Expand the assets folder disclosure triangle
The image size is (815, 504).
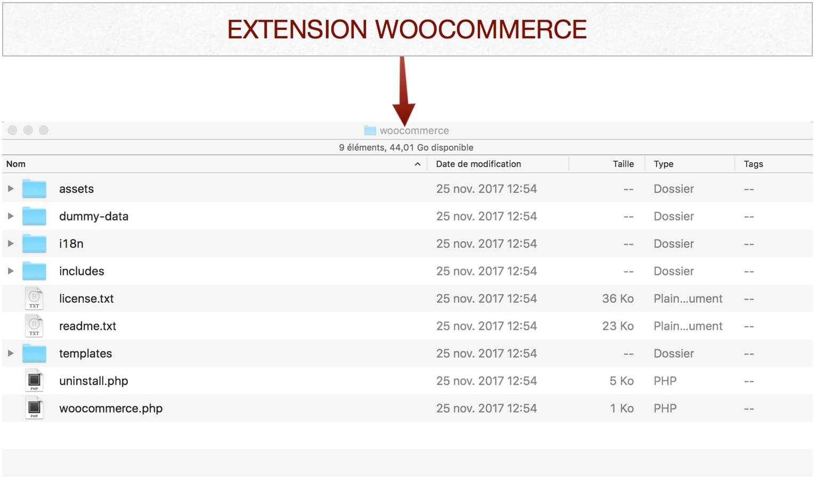click(x=11, y=189)
